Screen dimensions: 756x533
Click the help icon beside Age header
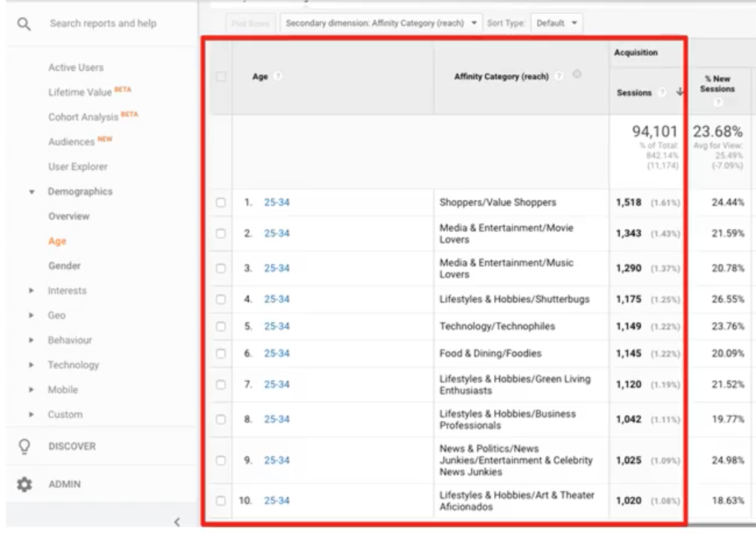point(278,76)
